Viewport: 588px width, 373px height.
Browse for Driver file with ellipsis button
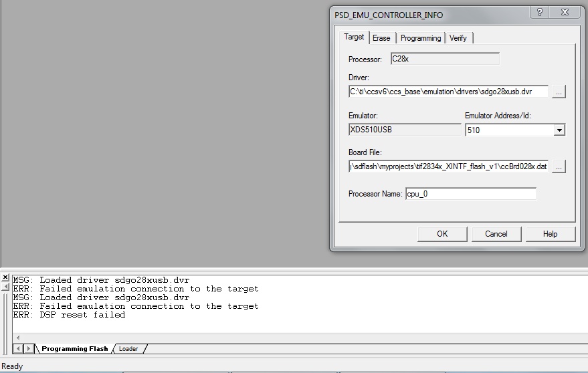559,92
